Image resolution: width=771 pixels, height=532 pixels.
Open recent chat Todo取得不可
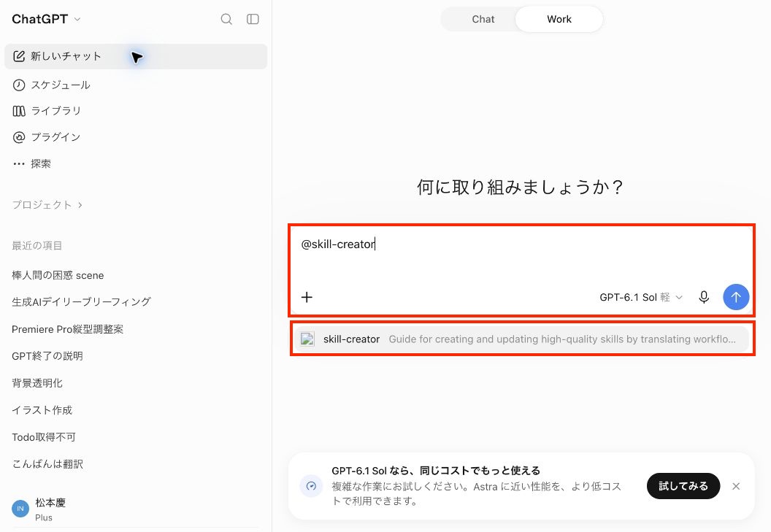click(x=136, y=437)
